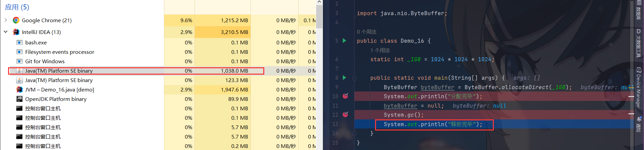Click the OpenJDK Platform binary icon
Image resolution: width=644 pixels, height=150 pixels.
(20, 99)
